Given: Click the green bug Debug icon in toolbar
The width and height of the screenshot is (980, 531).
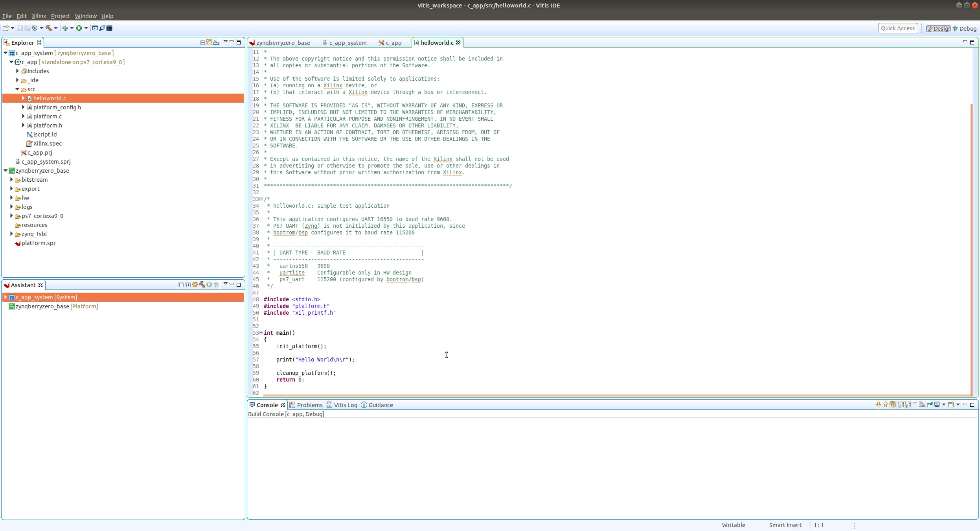Looking at the screenshot, I should coord(65,28).
